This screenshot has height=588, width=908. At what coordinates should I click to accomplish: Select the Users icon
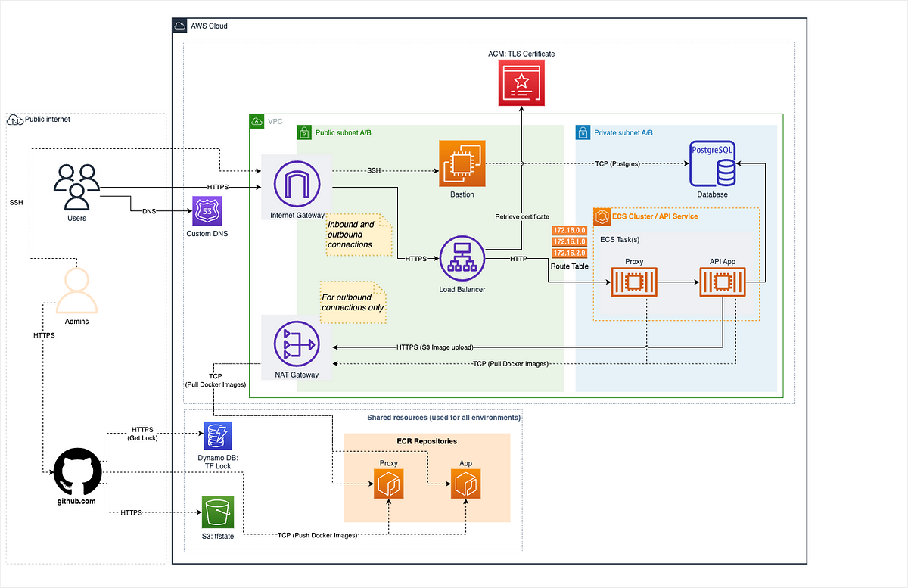tap(76, 187)
